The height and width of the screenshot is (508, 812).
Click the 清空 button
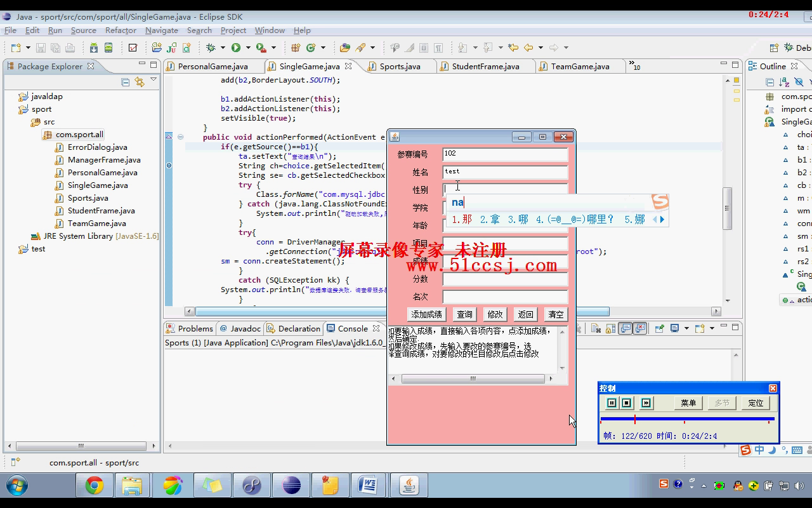click(x=556, y=314)
